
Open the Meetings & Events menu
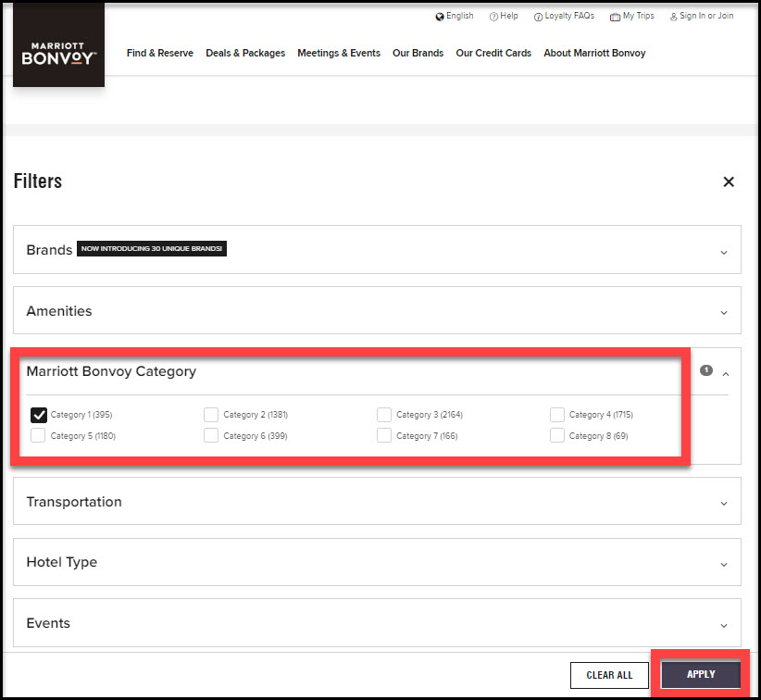tap(339, 53)
